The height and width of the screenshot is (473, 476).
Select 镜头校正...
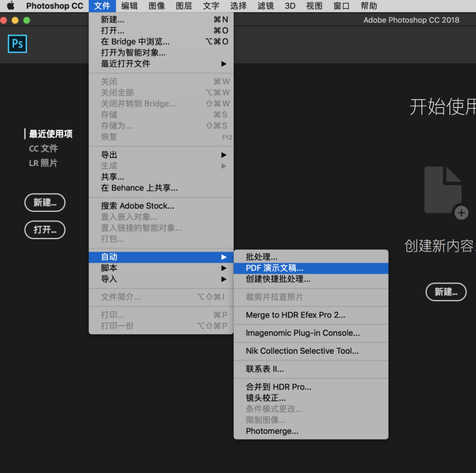(311, 398)
